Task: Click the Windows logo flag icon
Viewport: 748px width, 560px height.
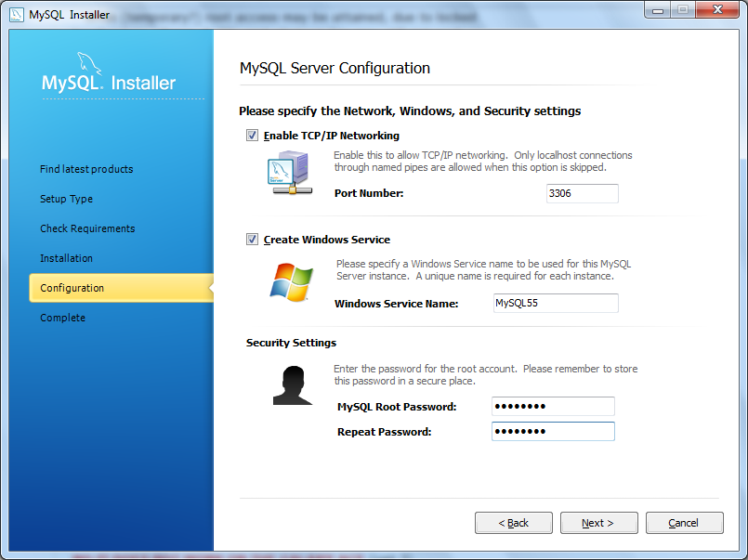Action: click(291, 281)
